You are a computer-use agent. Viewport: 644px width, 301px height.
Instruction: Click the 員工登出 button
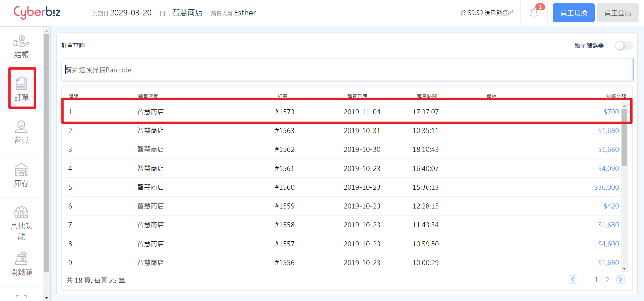618,13
